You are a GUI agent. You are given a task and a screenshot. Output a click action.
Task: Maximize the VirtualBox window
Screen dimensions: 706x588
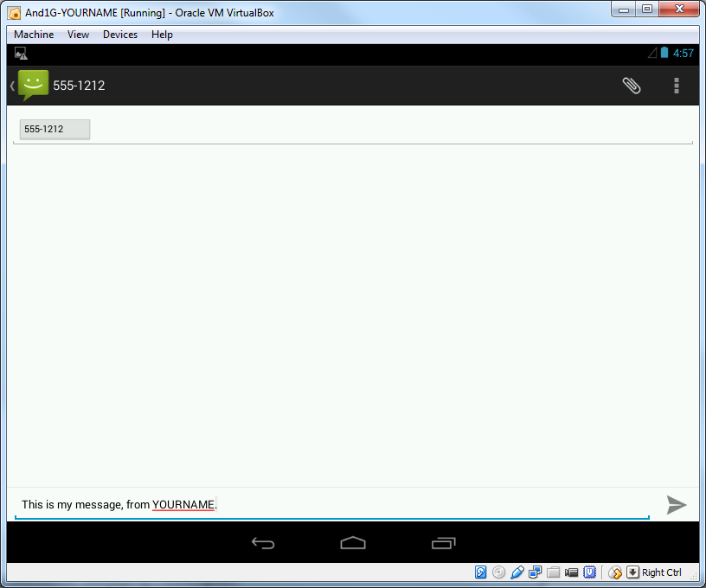coord(647,10)
